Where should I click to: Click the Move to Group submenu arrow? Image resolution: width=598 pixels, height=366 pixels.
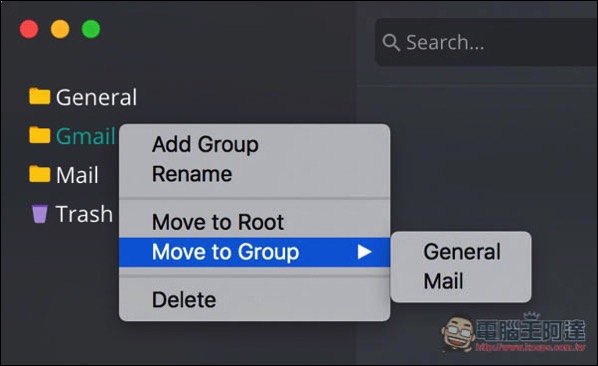365,252
